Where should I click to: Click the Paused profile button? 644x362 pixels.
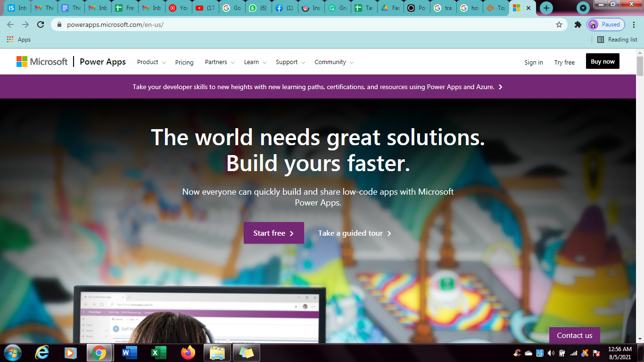[x=606, y=25]
